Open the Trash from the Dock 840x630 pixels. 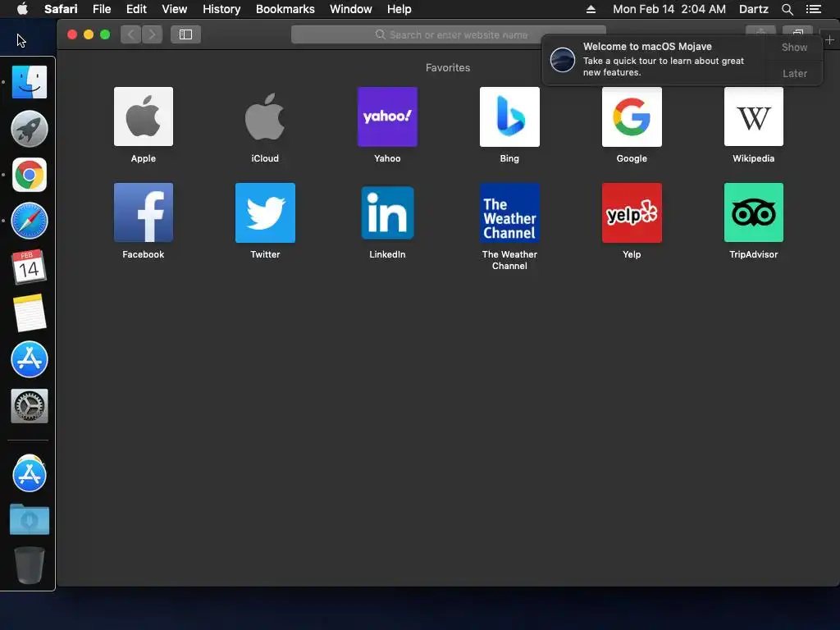(30, 565)
